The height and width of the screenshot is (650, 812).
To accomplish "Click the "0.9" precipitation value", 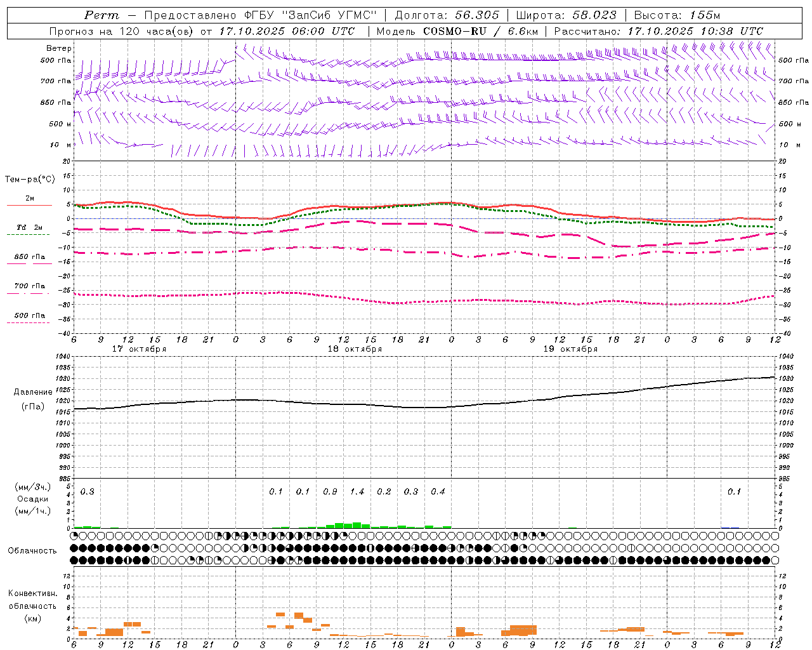I will coord(330,492).
